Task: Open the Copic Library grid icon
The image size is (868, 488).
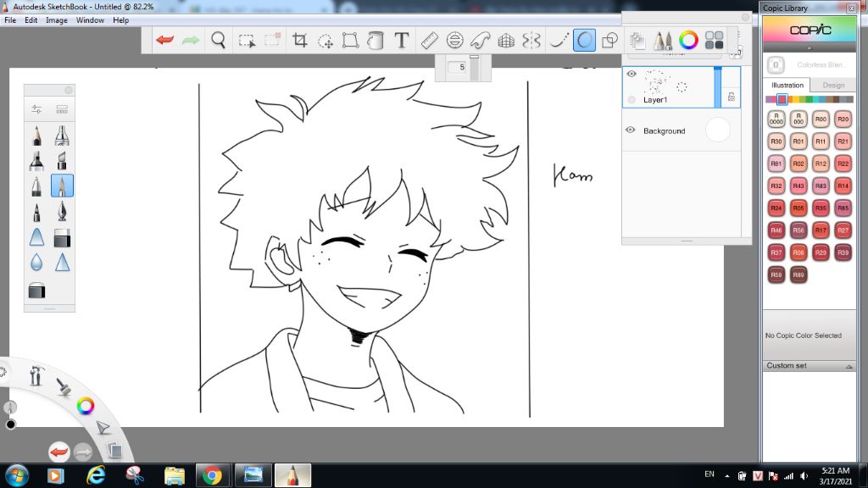Action: tap(714, 40)
